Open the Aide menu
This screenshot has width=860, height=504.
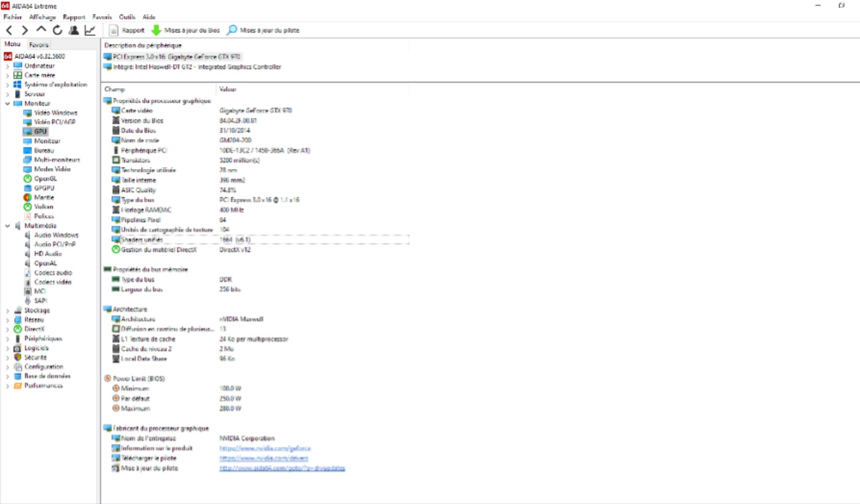149,17
